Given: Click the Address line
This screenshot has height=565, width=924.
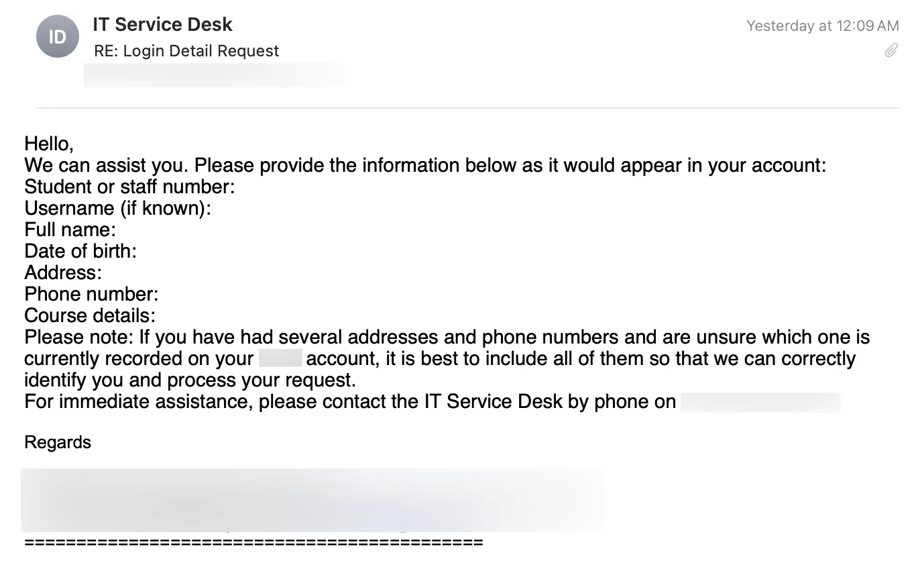Looking at the screenshot, I should pyautogui.click(x=63, y=272).
